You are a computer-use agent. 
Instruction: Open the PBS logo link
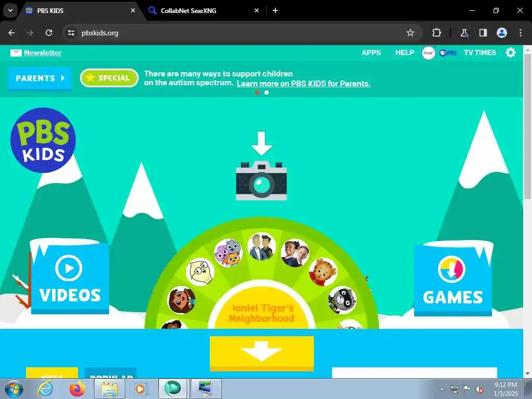coord(448,53)
